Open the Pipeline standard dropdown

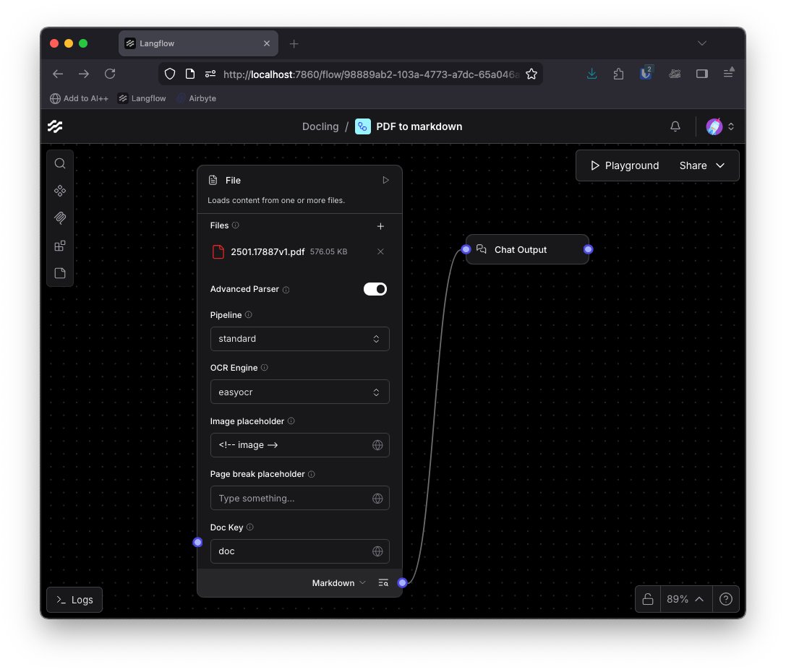(x=300, y=339)
